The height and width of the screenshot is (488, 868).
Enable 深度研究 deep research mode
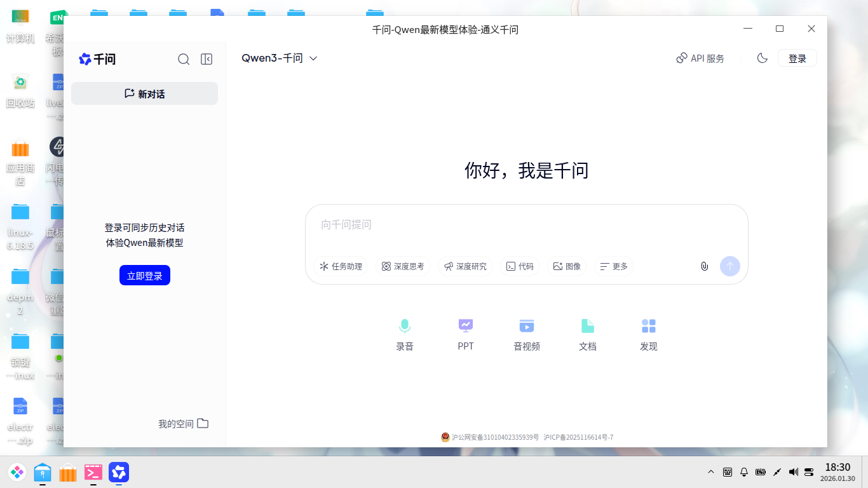[x=465, y=266]
